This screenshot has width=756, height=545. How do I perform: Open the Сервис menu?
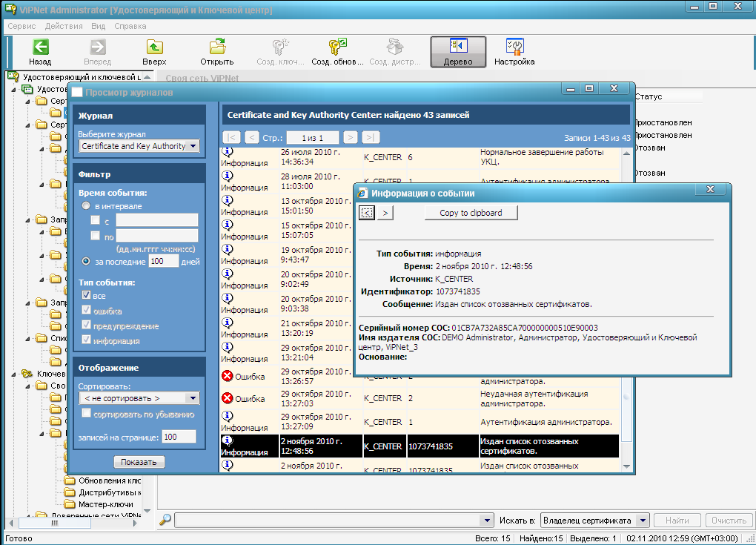coord(21,26)
